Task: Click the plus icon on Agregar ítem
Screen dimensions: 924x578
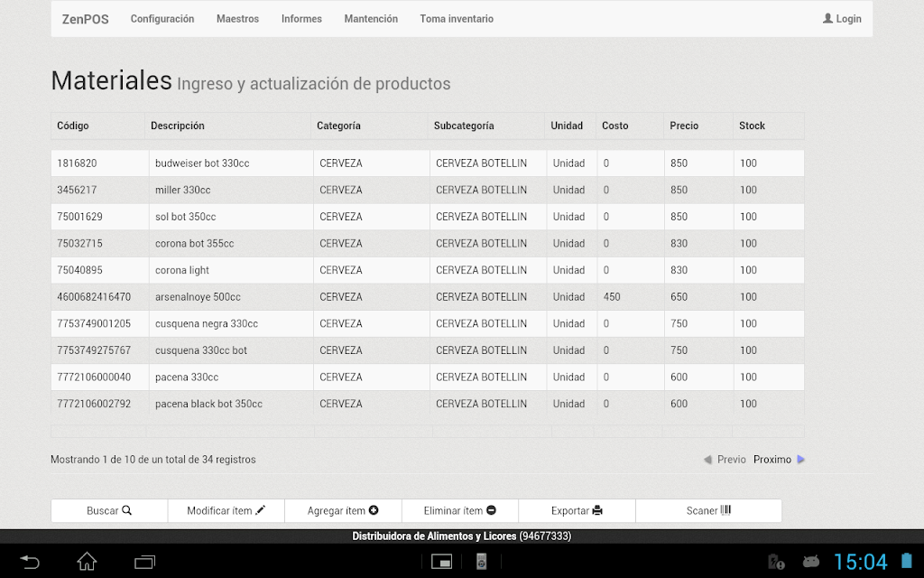Action: (374, 510)
